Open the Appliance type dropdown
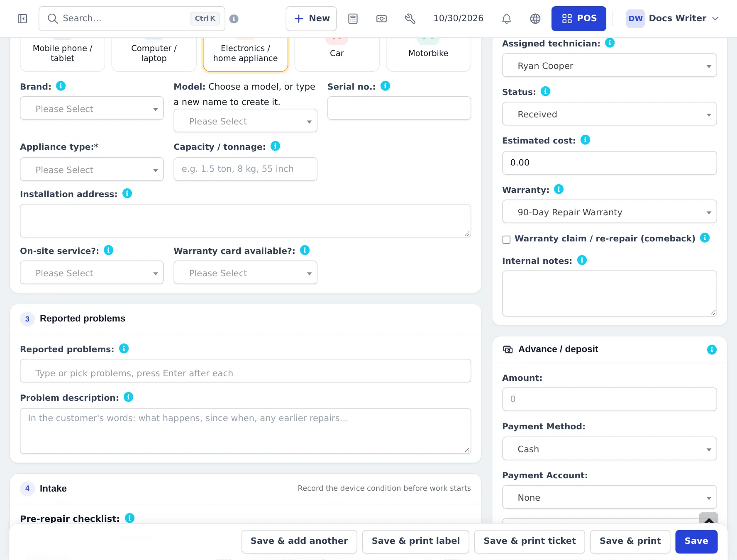737x560 pixels. pos(92,169)
